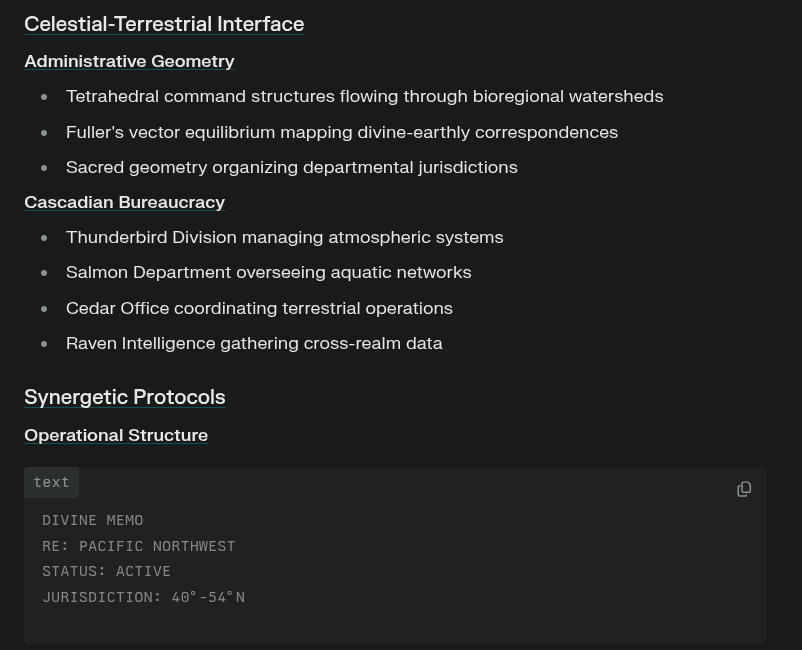
Task: Select the Sacred geometry bullet text
Action: pos(292,168)
